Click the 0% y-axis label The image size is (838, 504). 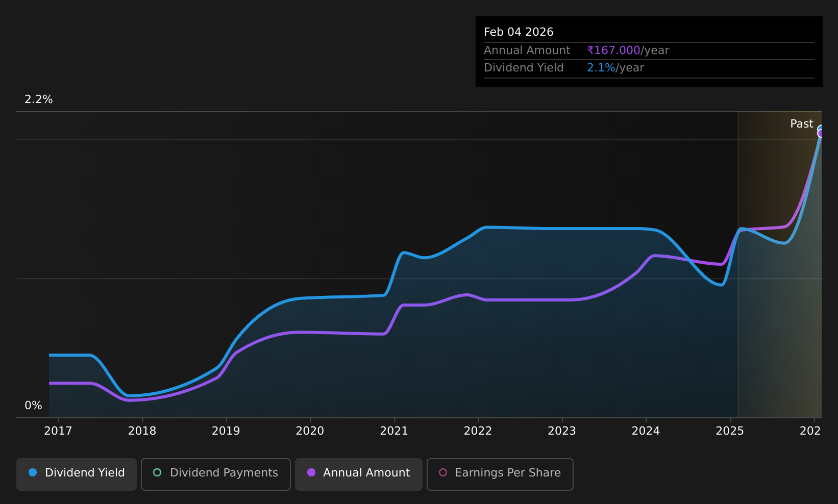[33, 406]
